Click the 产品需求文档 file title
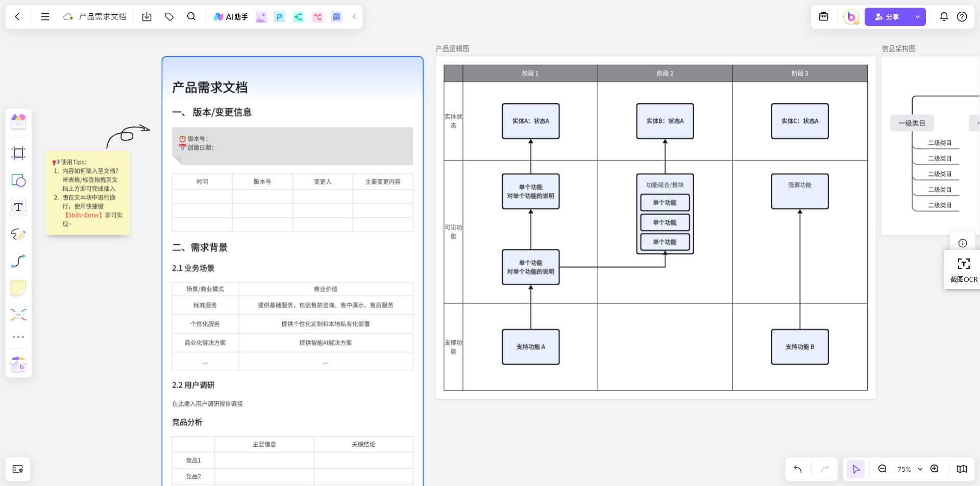 pos(102,17)
